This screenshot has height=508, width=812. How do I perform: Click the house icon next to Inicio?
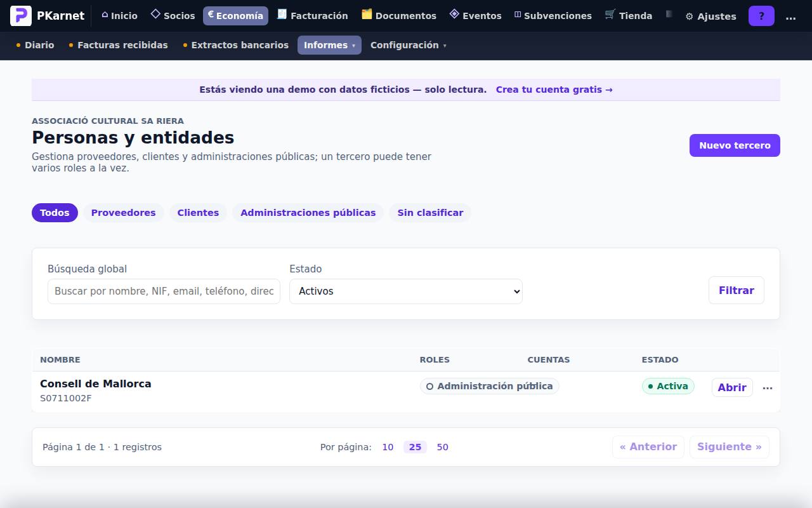(105, 15)
